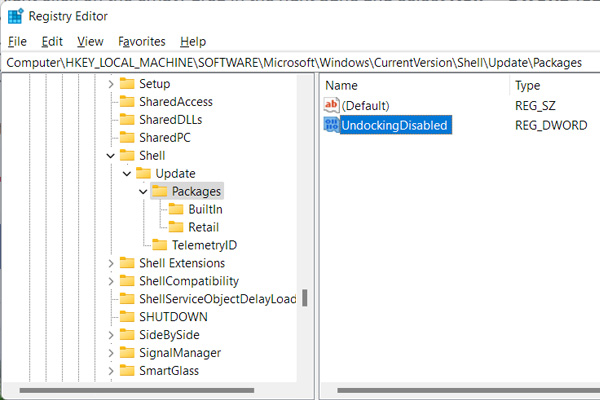This screenshot has width=600, height=400.
Task: Open the Help menu
Action: (x=193, y=41)
